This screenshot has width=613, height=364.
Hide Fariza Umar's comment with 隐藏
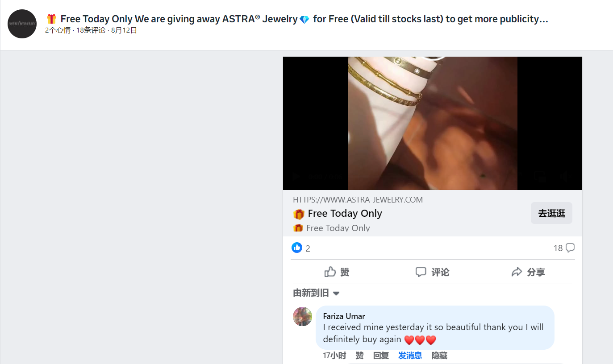(x=439, y=356)
